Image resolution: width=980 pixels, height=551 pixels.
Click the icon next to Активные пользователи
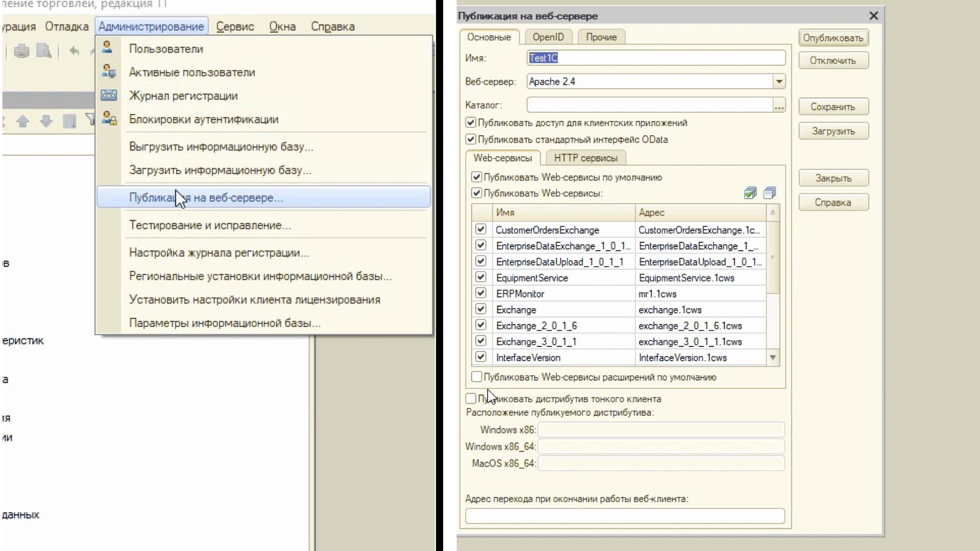point(108,71)
